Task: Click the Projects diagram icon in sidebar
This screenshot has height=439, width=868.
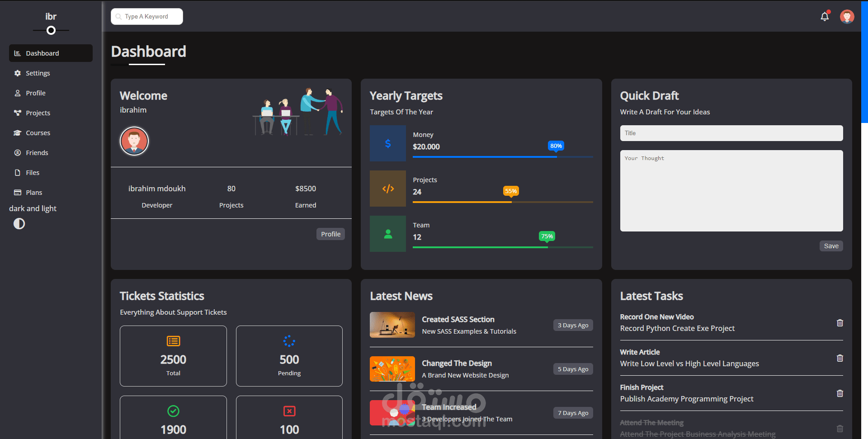Action: click(x=18, y=113)
